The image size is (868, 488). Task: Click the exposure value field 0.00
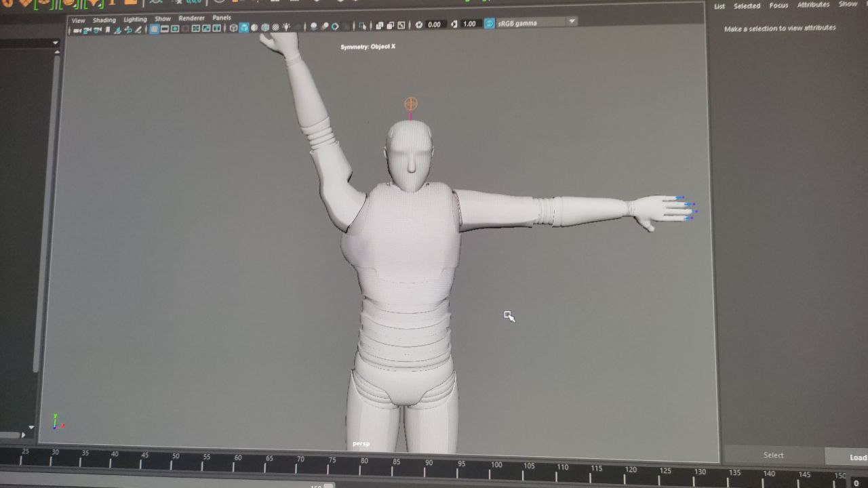coord(436,24)
